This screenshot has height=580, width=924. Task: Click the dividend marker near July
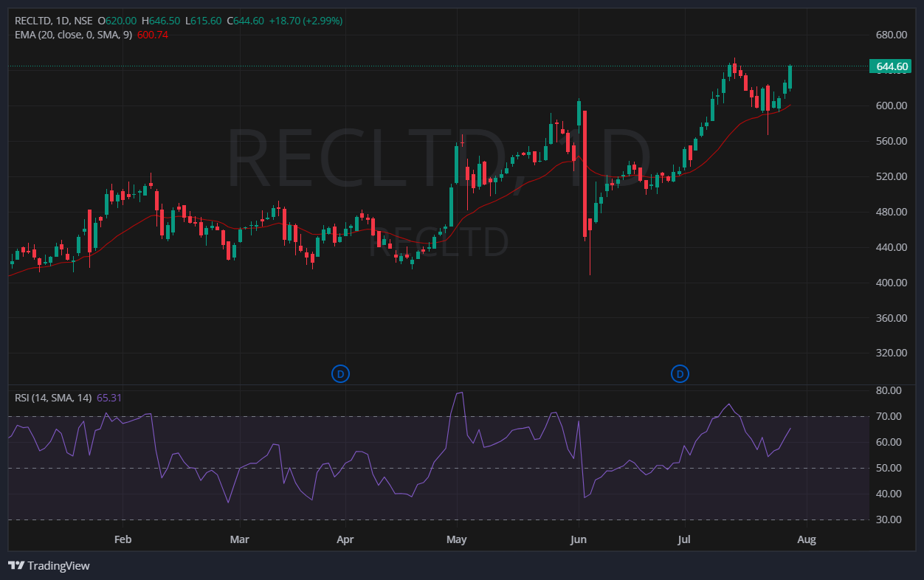pos(680,374)
